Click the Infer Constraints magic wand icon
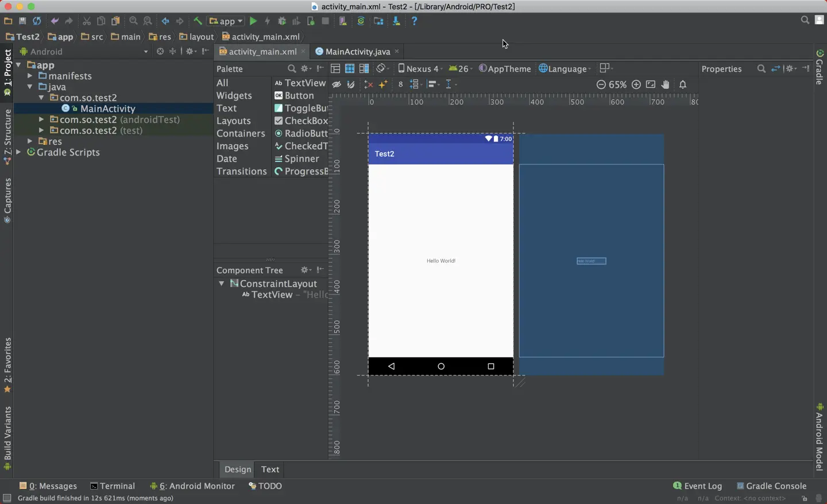Viewport: 827px width, 504px height. tap(383, 84)
